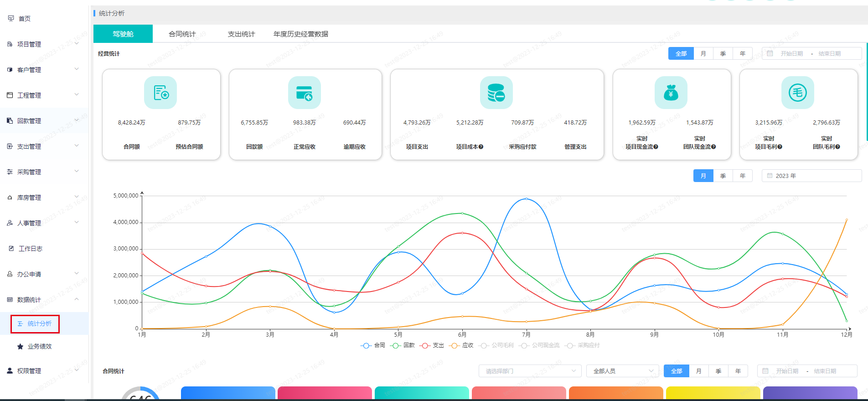868x401 pixels.
Task: Click the 办公申请 sidebar icon
Action: click(x=10, y=274)
